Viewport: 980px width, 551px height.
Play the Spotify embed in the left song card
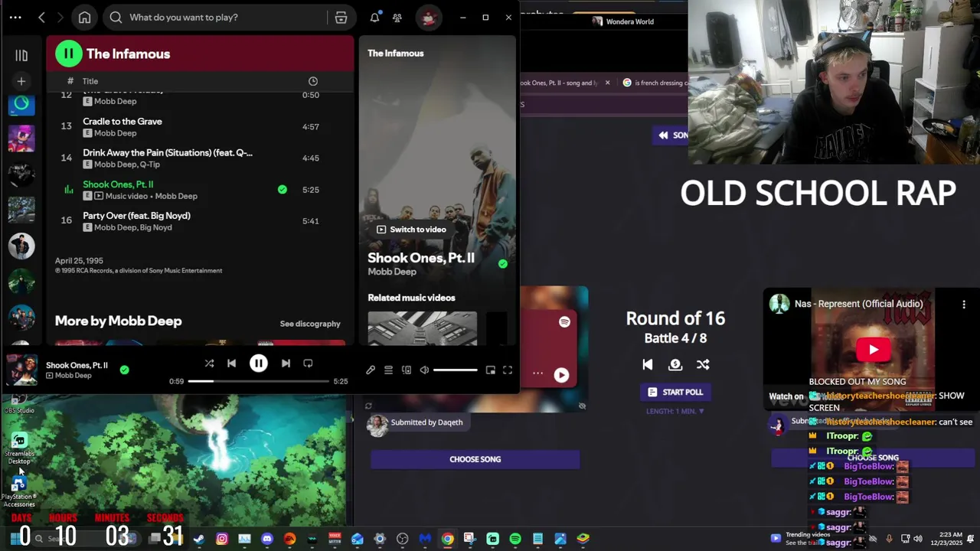(561, 375)
